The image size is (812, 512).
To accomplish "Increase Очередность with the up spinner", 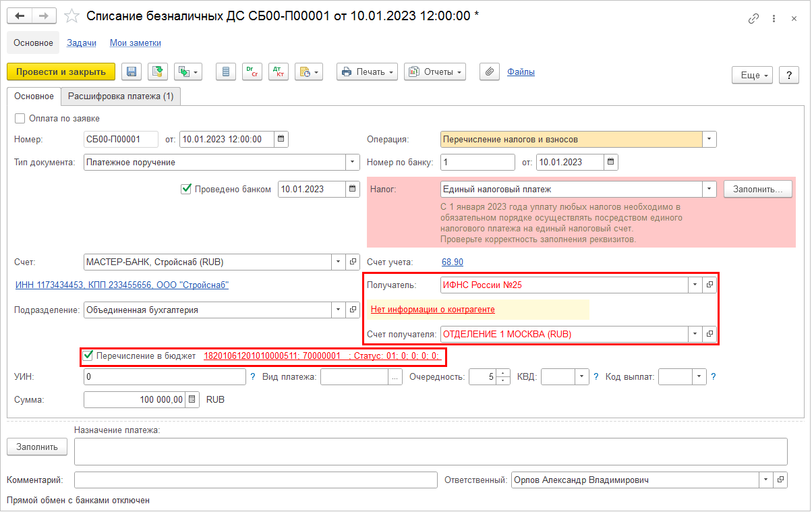I will (x=503, y=374).
